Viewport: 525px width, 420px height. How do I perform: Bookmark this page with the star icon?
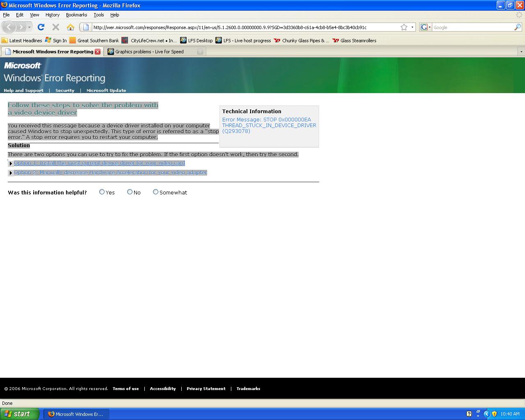[x=404, y=27]
